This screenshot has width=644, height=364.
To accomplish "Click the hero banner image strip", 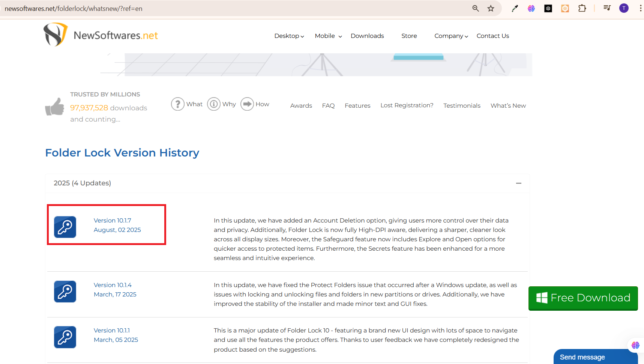I will (316, 65).
